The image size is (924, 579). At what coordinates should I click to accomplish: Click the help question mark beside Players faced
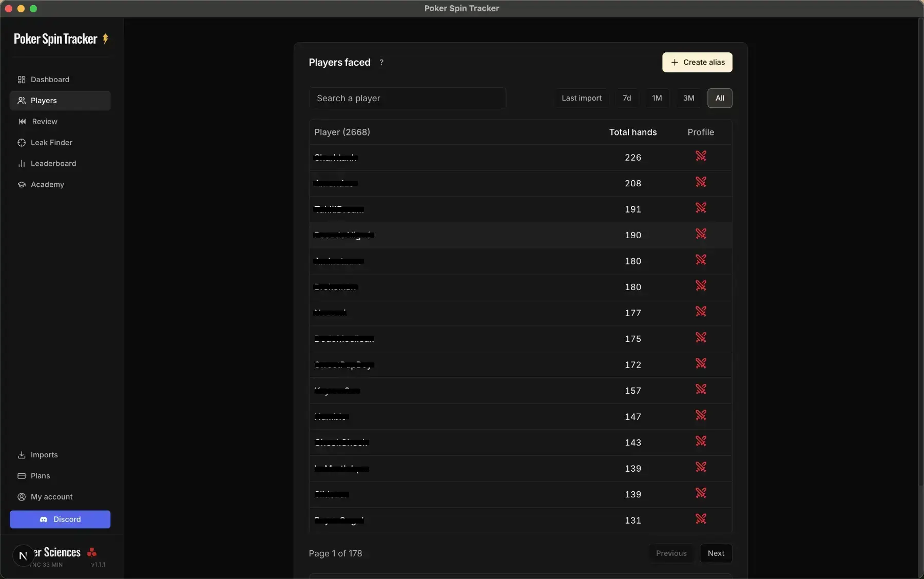[381, 62]
